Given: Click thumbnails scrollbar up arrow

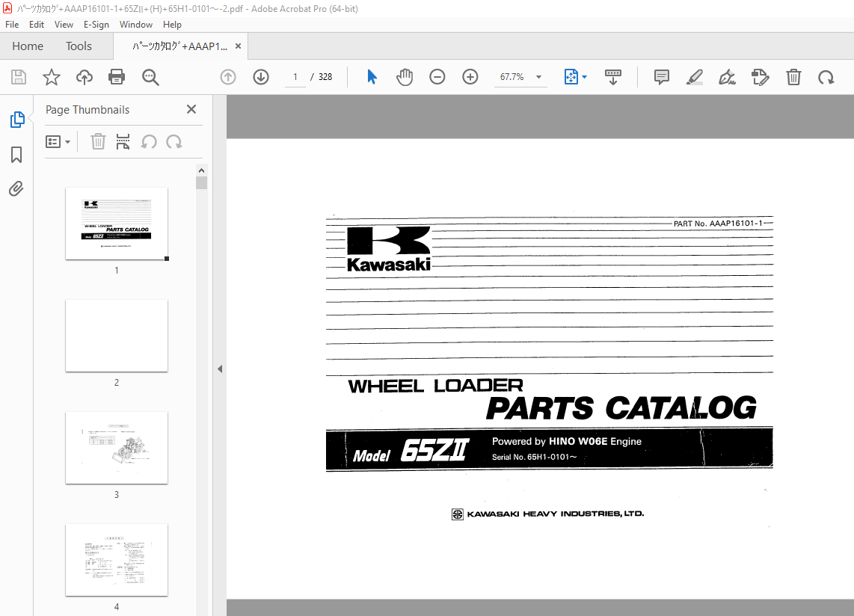Looking at the screenshot, I should [201, 170].
